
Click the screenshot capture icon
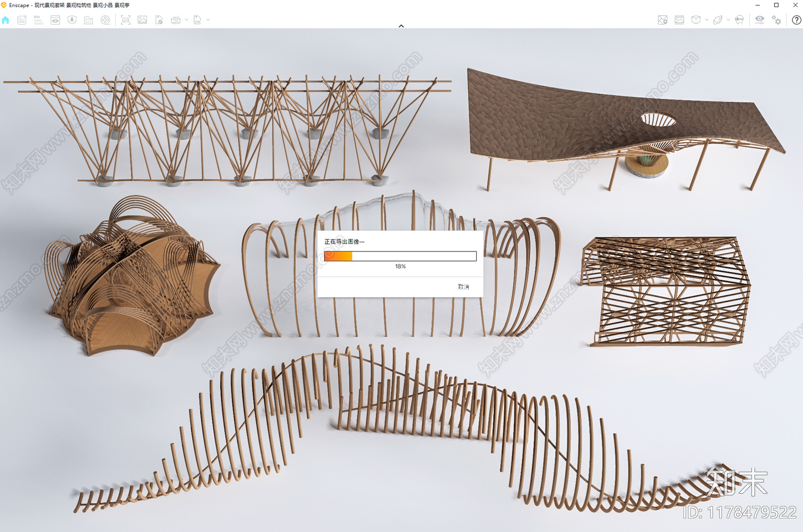tap(126, 20)
